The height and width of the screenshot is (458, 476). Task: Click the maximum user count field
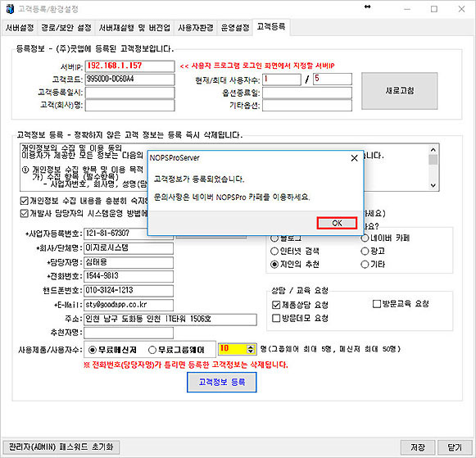pos(333,79)
